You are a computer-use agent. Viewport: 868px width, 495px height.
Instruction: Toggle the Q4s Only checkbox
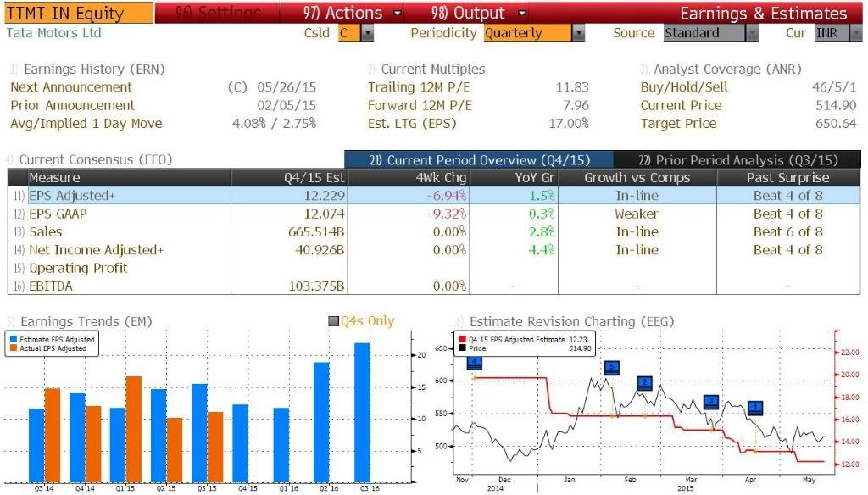pos(333,321)
